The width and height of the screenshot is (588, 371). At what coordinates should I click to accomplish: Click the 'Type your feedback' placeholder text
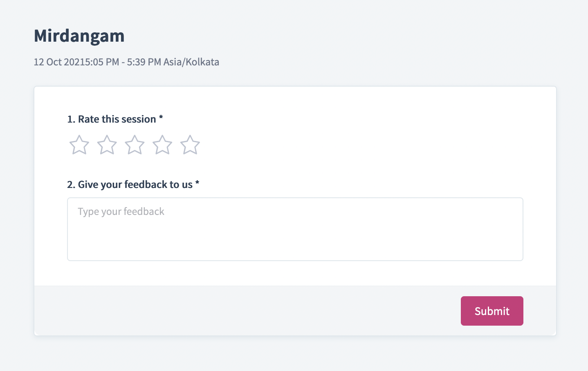click(121, 212)
